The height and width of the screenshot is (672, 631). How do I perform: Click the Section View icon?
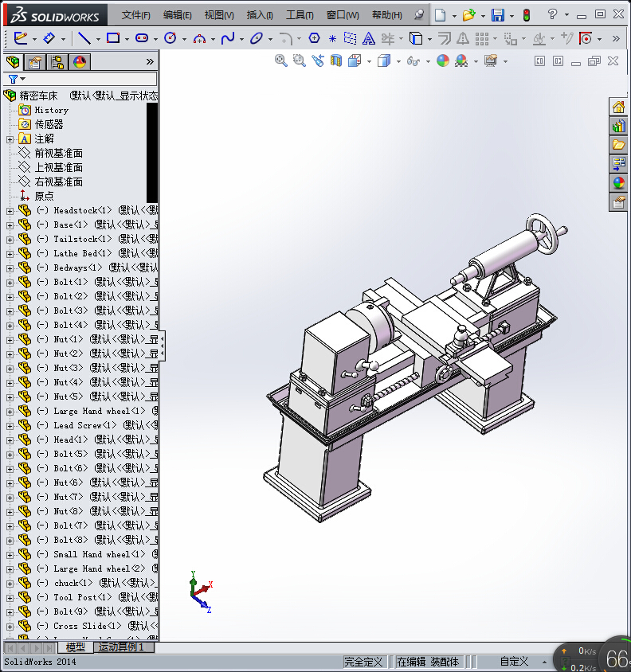point(336,61)
